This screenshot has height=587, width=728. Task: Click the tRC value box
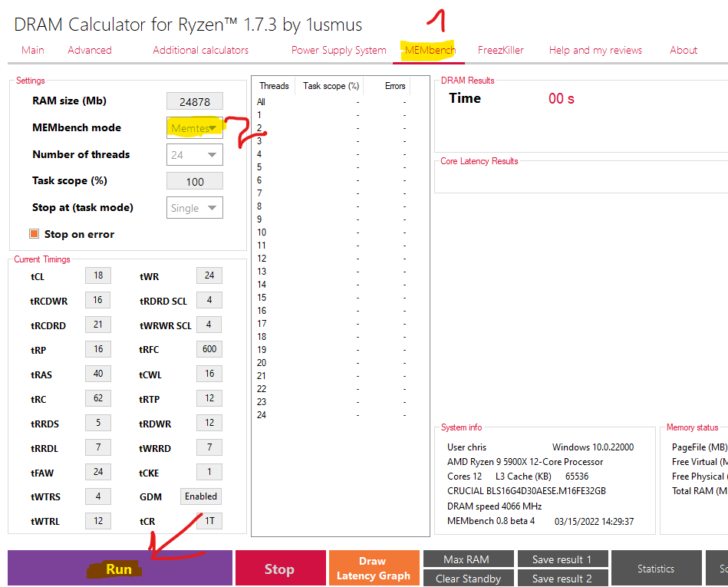pos(98,398)
